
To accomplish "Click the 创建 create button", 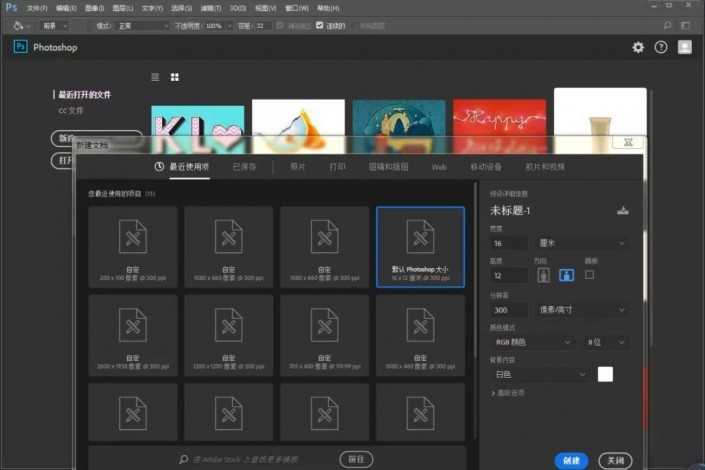I will click(x=571, y=460).
